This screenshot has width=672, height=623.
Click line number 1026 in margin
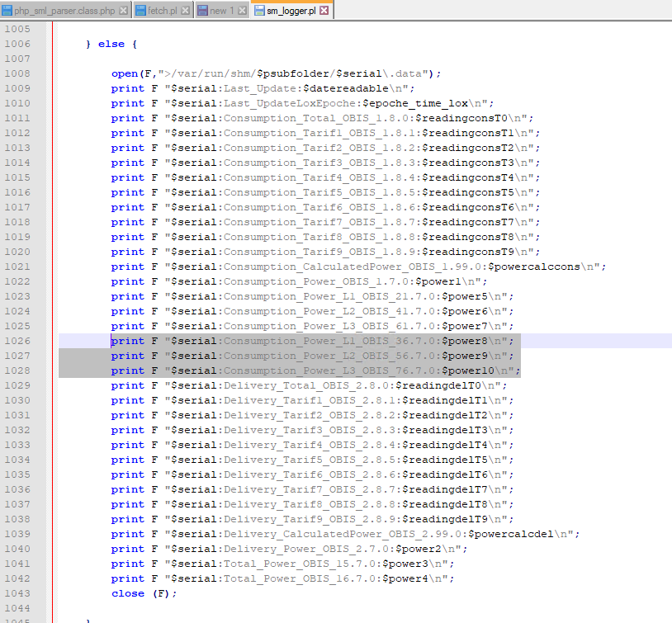click(17, 341)
